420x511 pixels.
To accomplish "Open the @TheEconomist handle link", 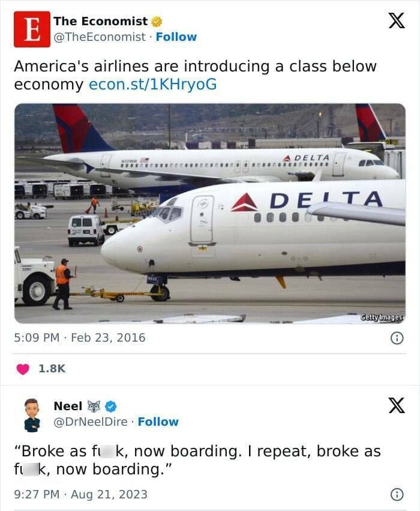I will [100, 37].
